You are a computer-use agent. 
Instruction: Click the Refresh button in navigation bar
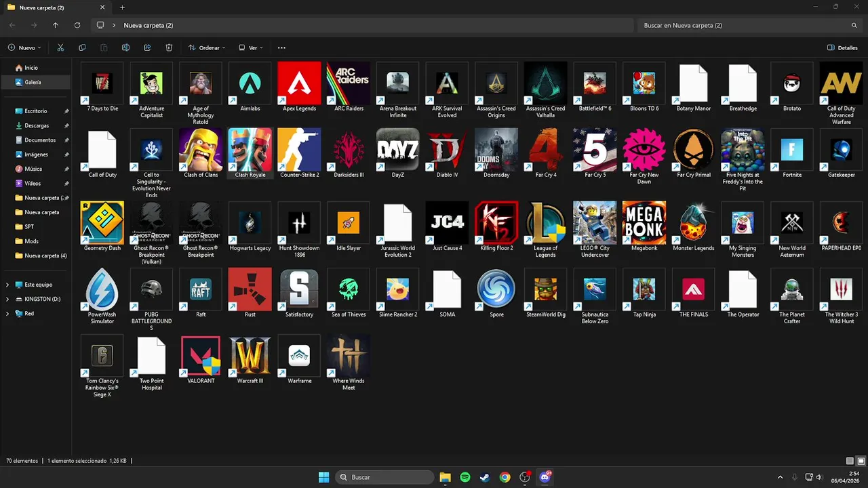coord(77,25)
